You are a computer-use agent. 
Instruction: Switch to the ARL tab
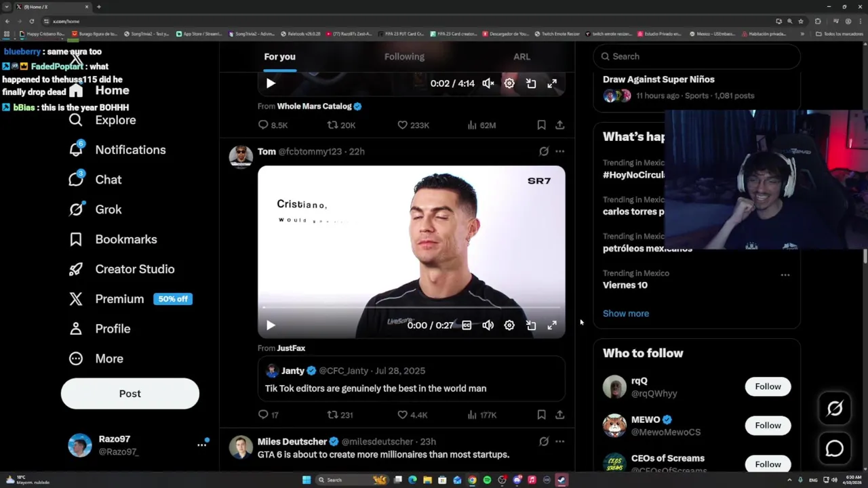click(x=521, y=56)
